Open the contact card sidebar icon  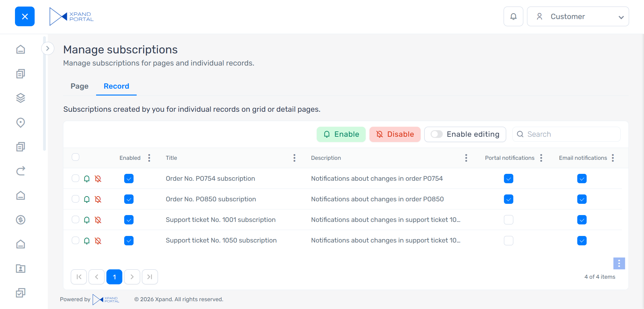click(x=21, y=268)
